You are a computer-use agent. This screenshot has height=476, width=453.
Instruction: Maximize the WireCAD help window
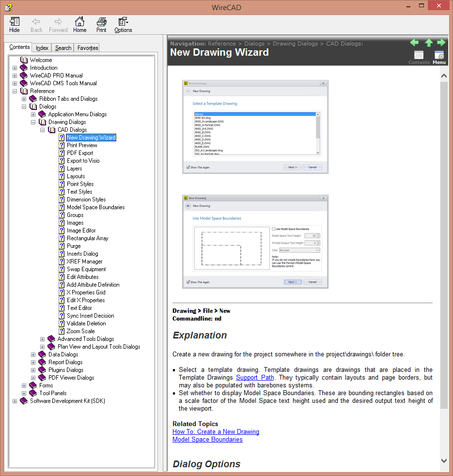pos(422,5)
